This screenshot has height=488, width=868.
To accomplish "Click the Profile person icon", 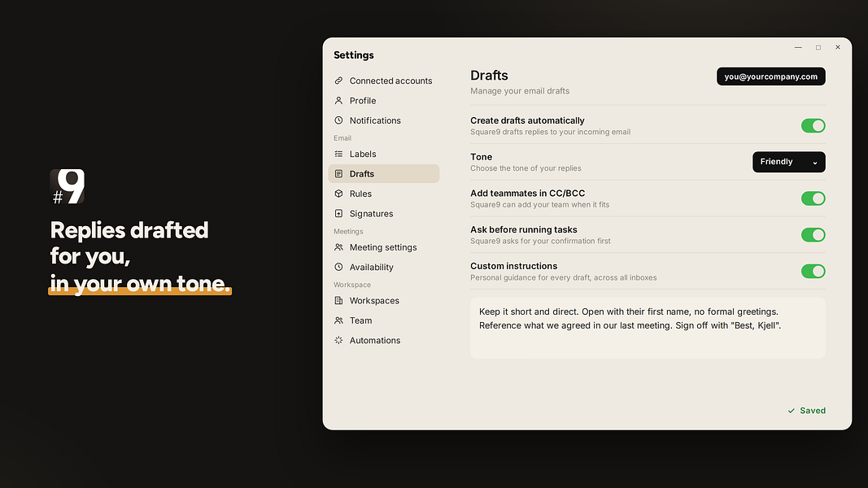I will pyautogui.click(x=338, y=101).
